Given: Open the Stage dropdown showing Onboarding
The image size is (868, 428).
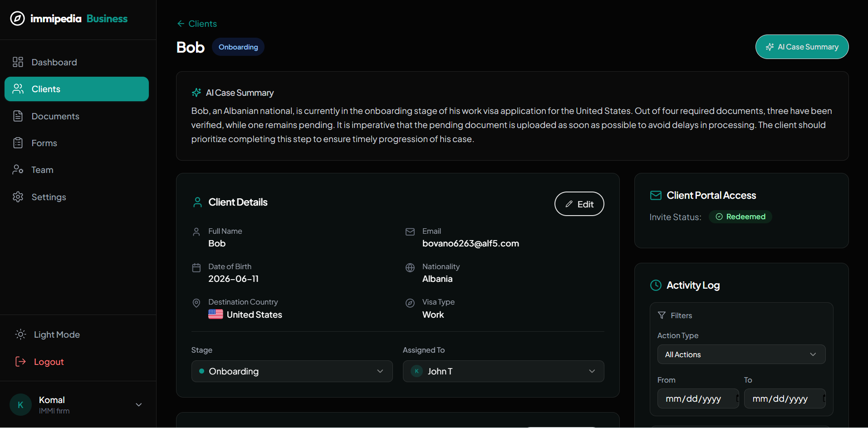Looking at the screenshot, I should point(292,371).
